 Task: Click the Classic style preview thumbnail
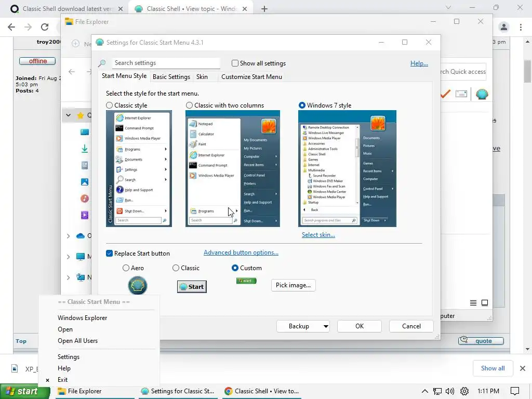[139, 169]
